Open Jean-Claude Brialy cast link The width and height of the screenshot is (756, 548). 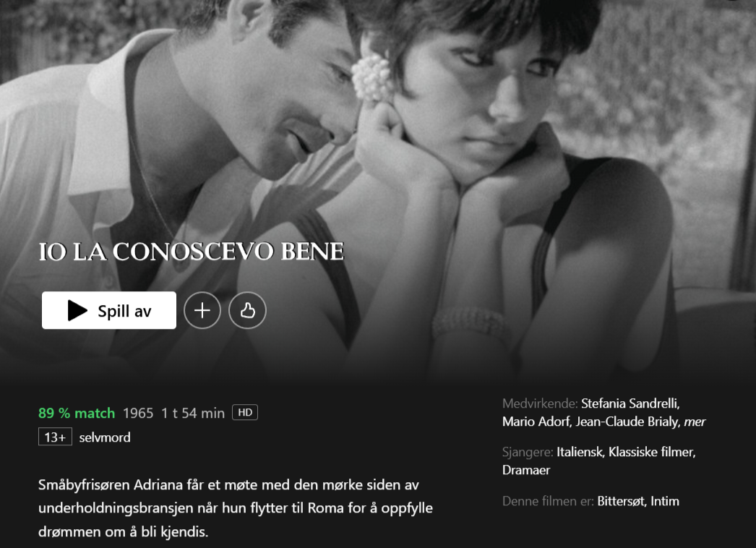(x=628, y=421)
